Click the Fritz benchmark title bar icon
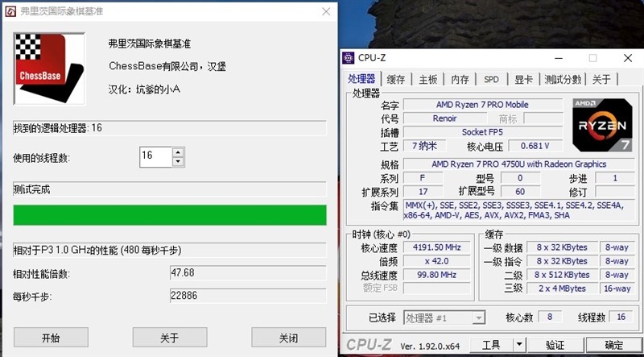The width and height of the screenshot is (644, 357). pos(10,11)
